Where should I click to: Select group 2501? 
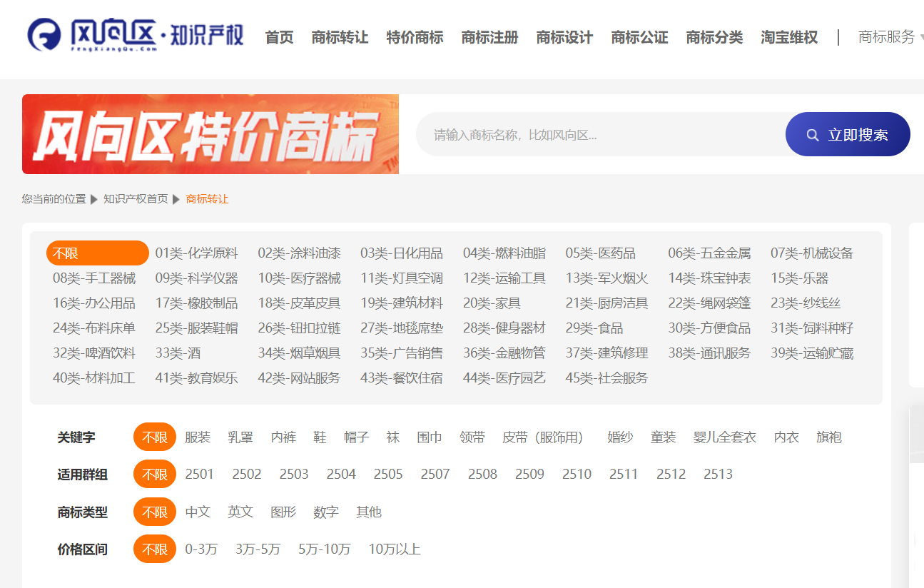point(199,475)
